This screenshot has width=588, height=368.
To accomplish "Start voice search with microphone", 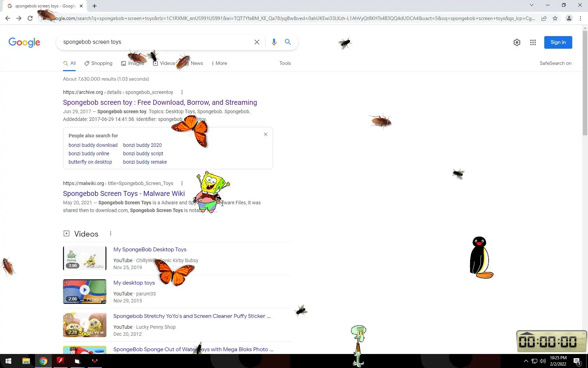I will pyautogui.click(x=274, y=42).
